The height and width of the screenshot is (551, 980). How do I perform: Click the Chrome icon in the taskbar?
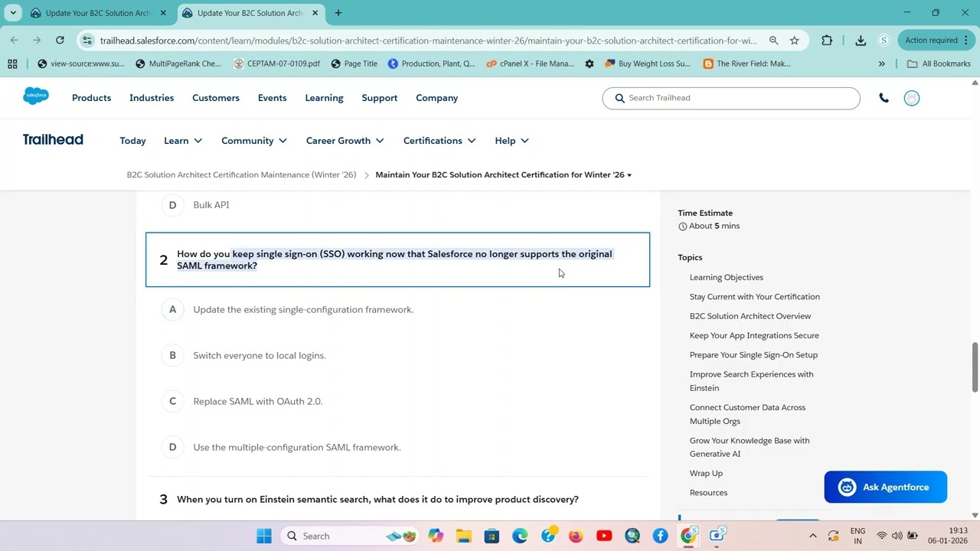click(x=688, y=536)
